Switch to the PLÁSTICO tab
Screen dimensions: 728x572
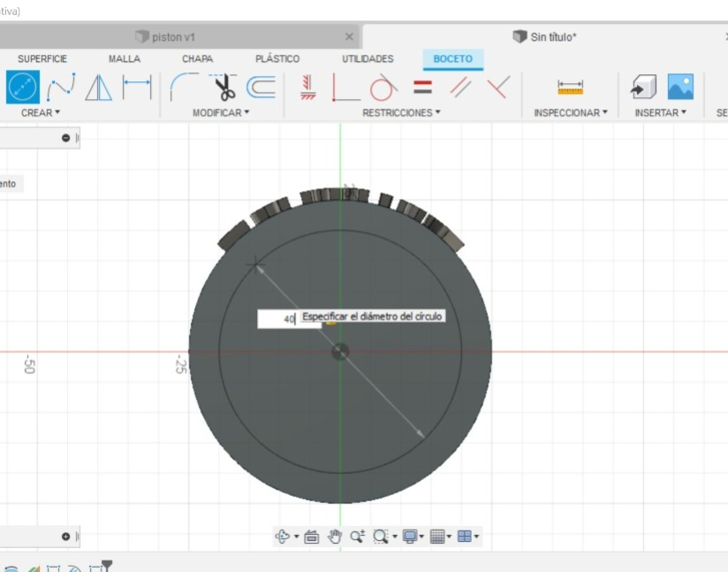point(277,59)
